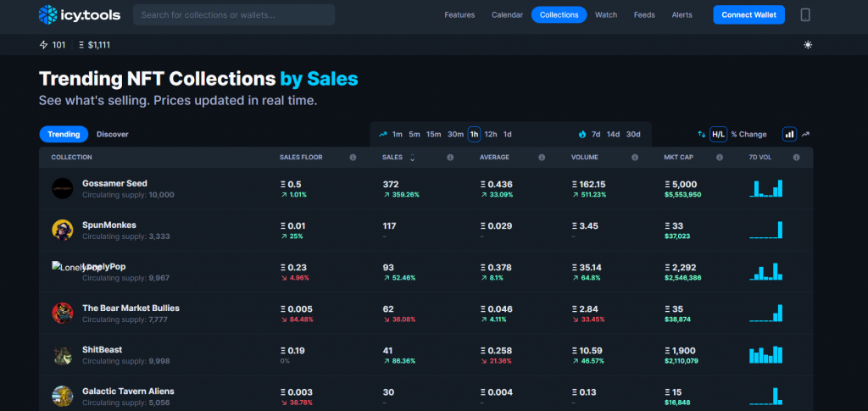Select the 30m timeframe

pos(455,135)
